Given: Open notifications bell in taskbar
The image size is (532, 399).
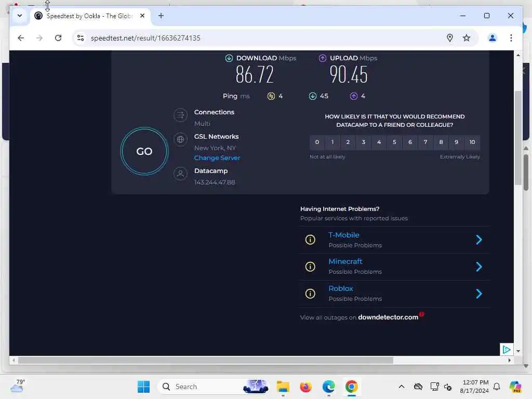Looking at the screenshot, I should coord(497,387).
